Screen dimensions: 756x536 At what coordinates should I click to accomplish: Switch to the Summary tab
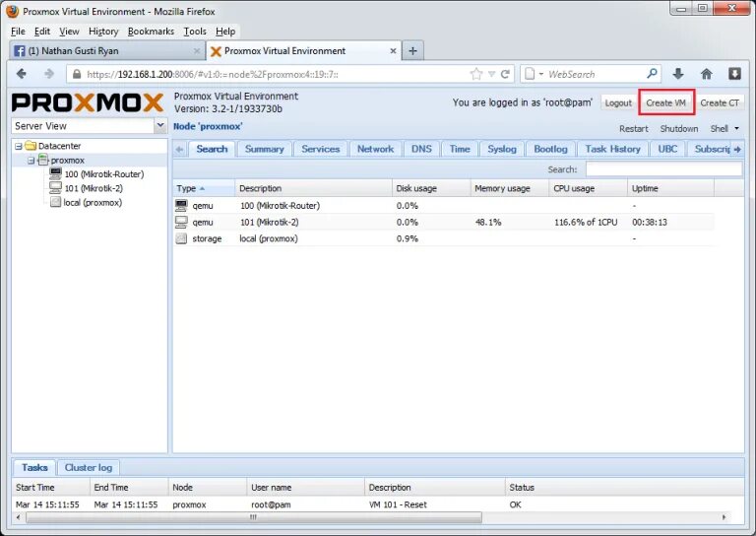coord(264,149)
